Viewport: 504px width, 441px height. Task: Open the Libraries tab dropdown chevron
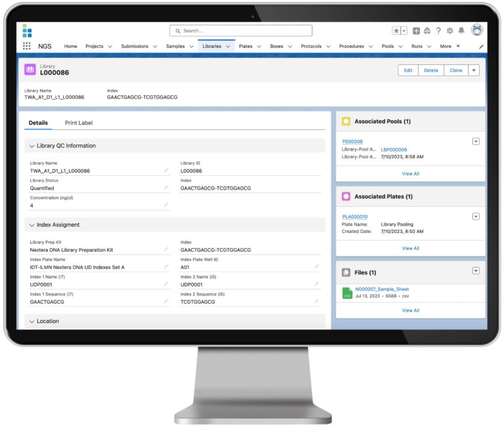[x=228, y=47]
